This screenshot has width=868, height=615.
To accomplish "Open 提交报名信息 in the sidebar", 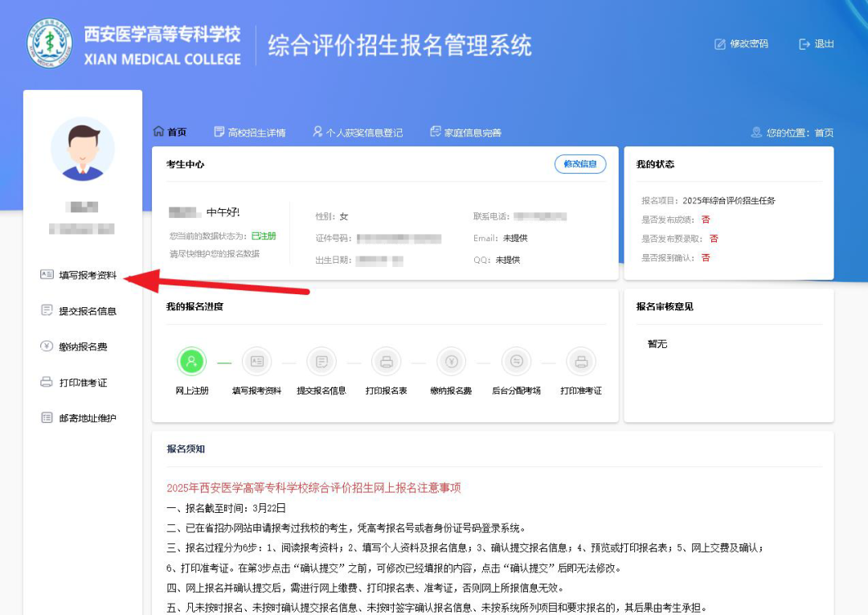I will click(87, 311).
